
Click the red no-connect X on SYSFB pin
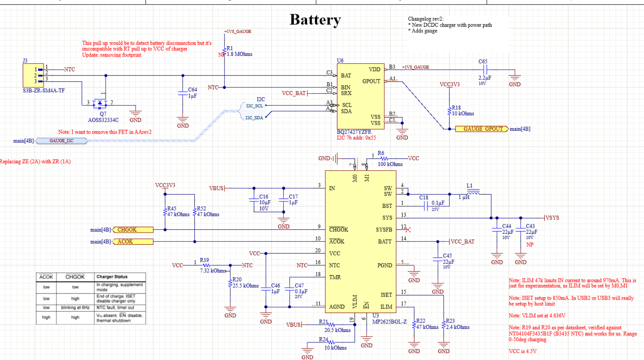tap(408, 230)
